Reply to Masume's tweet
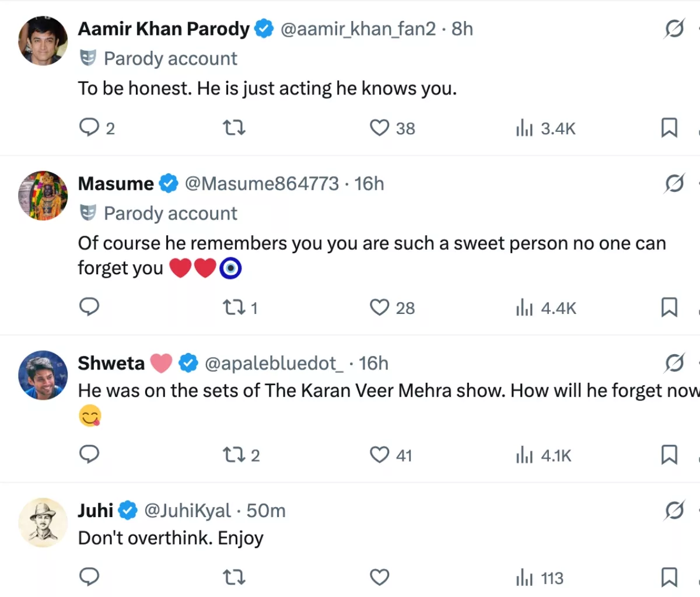Screen dimensions: 700x597 [x=89, y=307]
